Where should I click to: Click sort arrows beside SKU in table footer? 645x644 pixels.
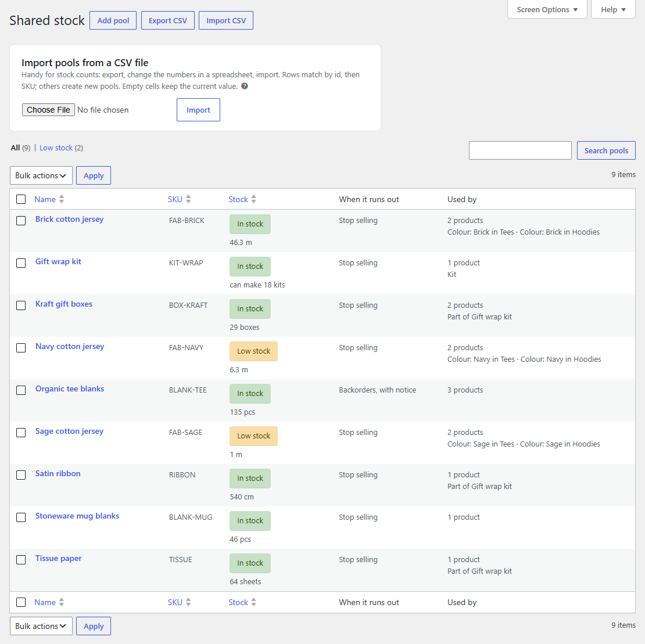[188, 602]
